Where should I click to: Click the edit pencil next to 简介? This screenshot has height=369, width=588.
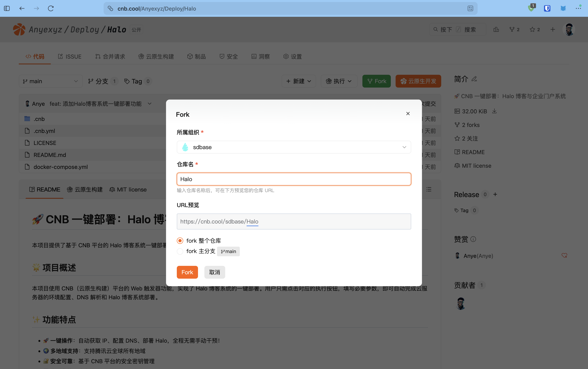point(474,79)
